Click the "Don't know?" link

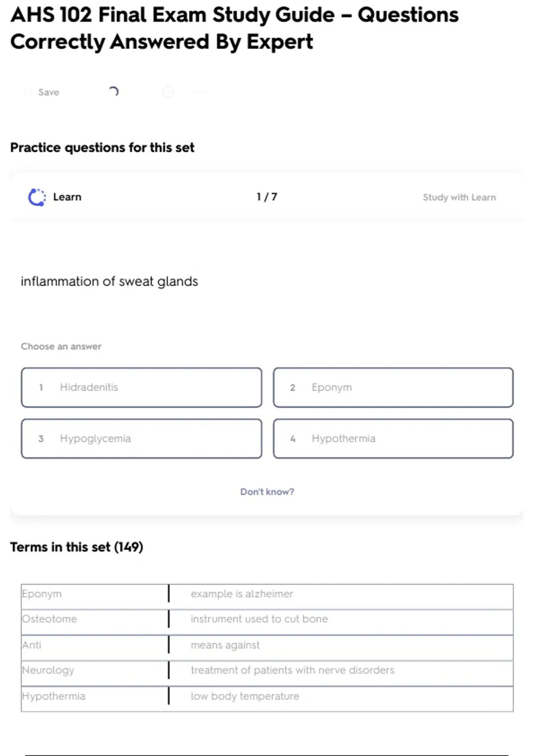pos(267,492)
